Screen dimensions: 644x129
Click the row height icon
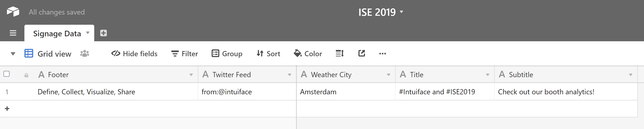click(340, 53)
